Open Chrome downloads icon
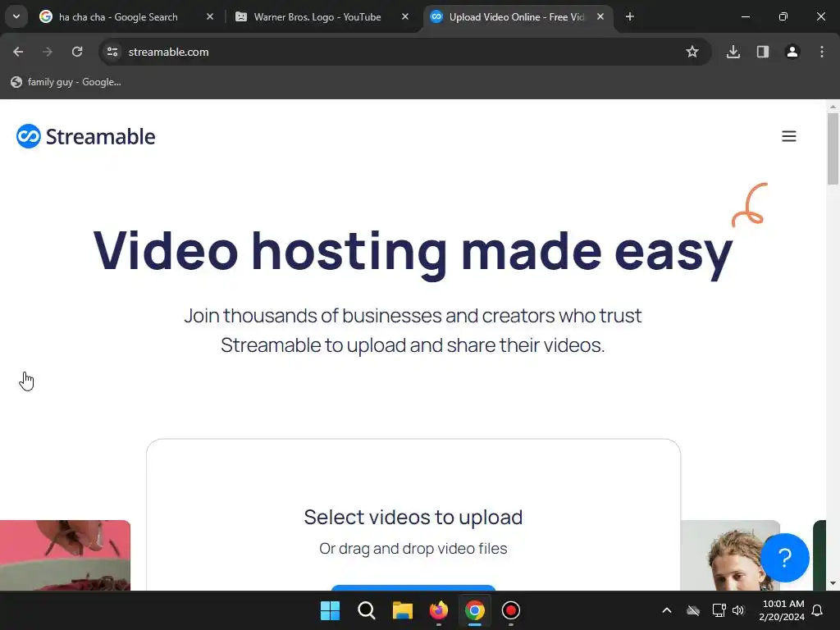This screenshot has width=840, height=630. 733,52
